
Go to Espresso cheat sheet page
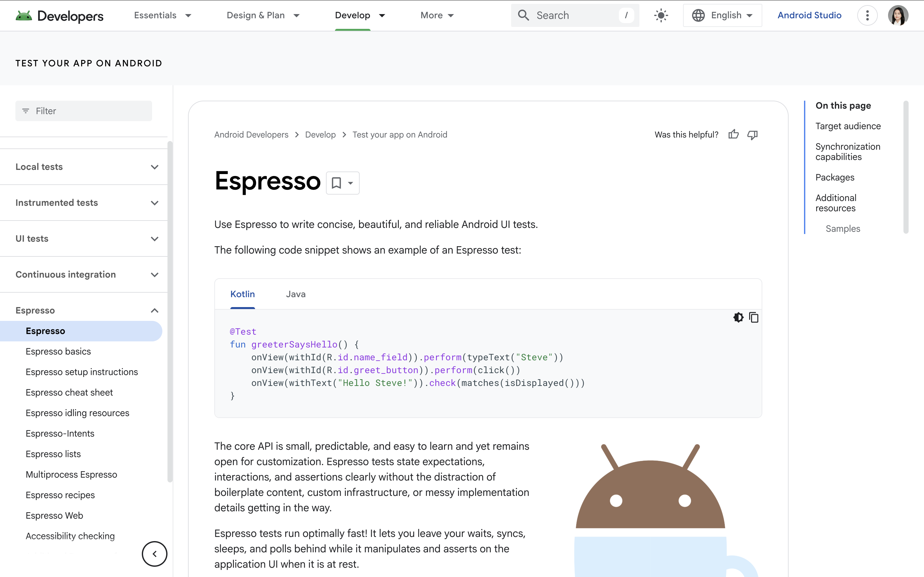pos(69,392)
